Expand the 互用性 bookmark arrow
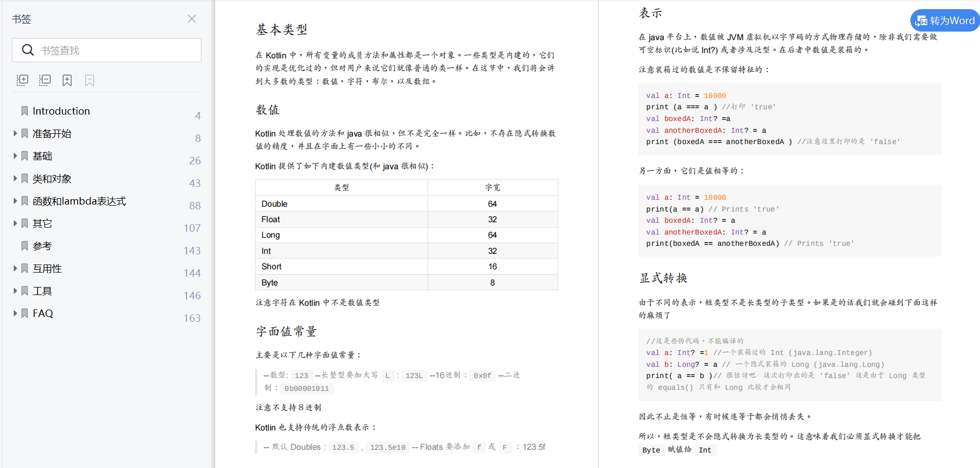 tap(15, 268)
